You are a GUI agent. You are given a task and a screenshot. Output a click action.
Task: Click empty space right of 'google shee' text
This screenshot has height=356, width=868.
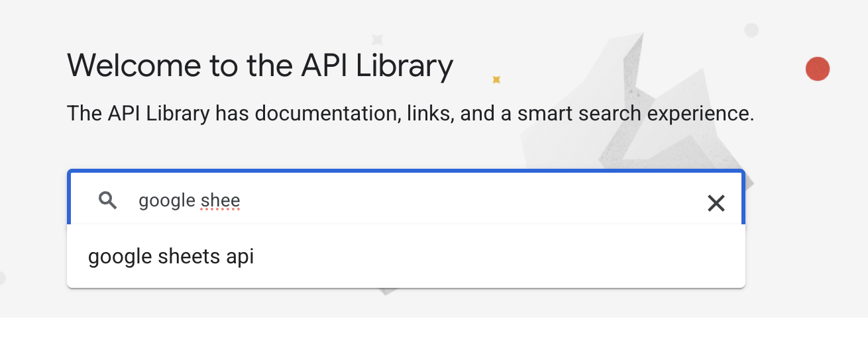464,200
